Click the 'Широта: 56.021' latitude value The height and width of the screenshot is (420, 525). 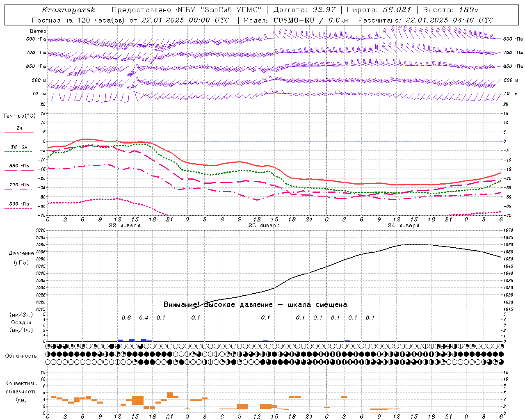[x=379, y=10]
